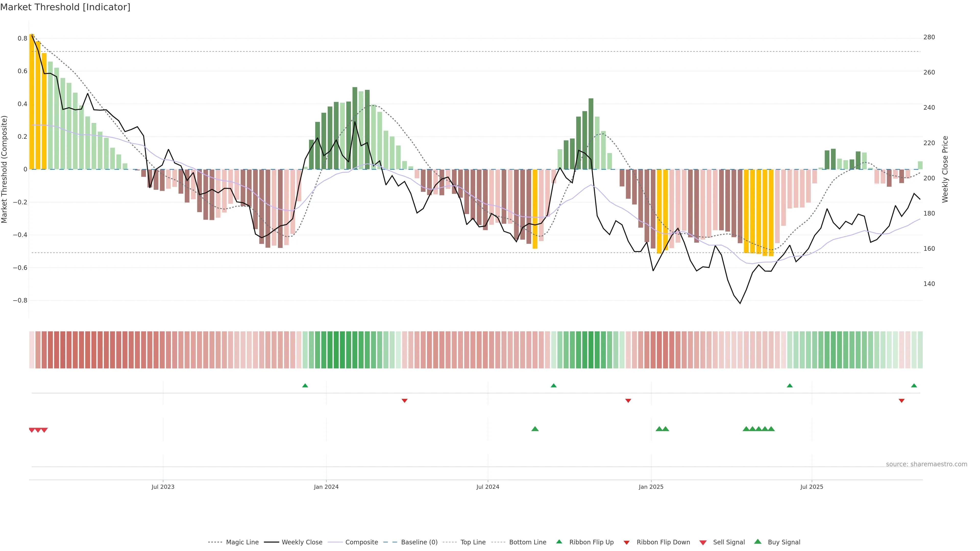Click the Jan 2024 x-axis label
The image size is (980, 551).
326,487
